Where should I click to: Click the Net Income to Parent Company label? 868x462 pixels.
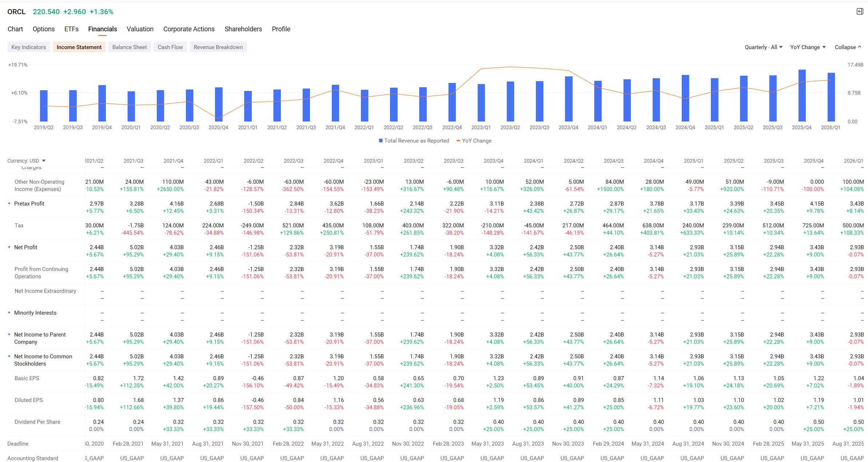point(40,338)
